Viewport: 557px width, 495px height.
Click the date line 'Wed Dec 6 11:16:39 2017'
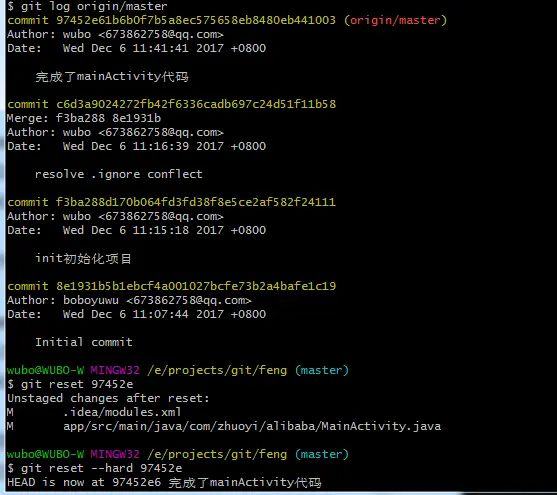[136, 146]
